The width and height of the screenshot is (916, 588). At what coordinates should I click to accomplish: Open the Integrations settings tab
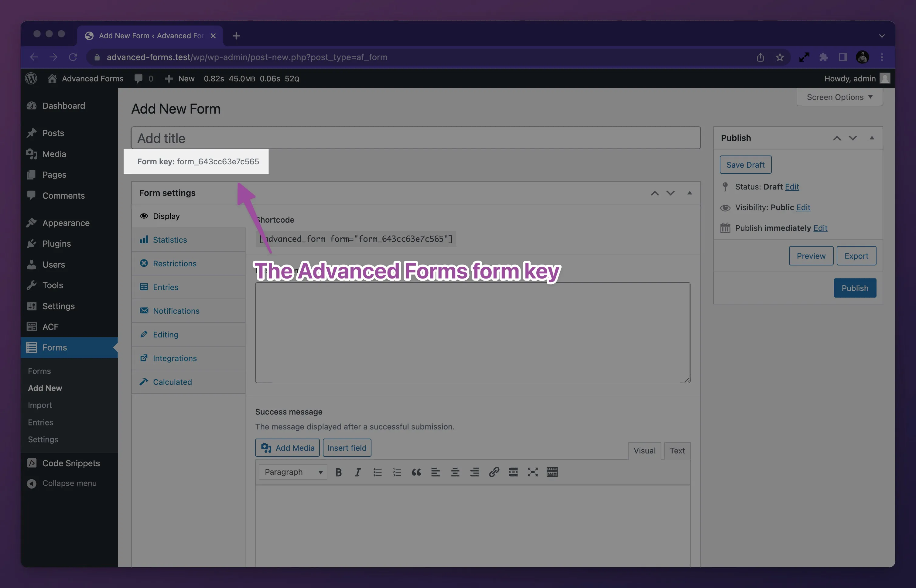click(x=189, y=358)
